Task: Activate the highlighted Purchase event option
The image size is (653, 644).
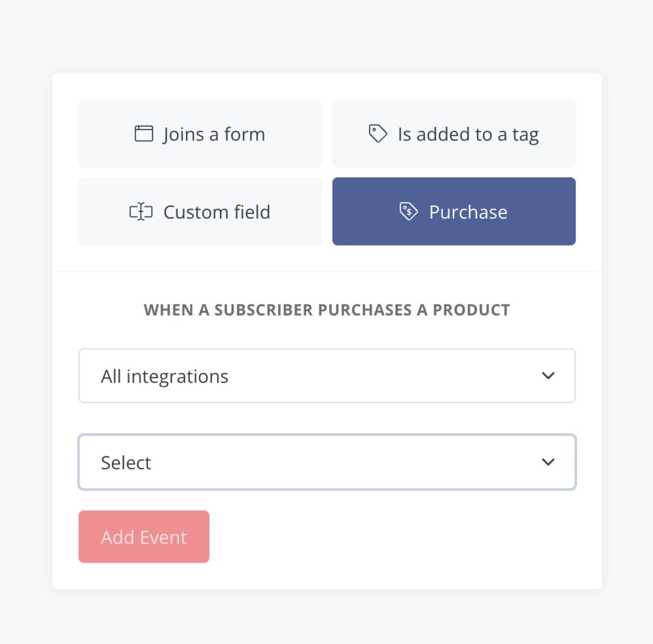Action: pos(454,212)
